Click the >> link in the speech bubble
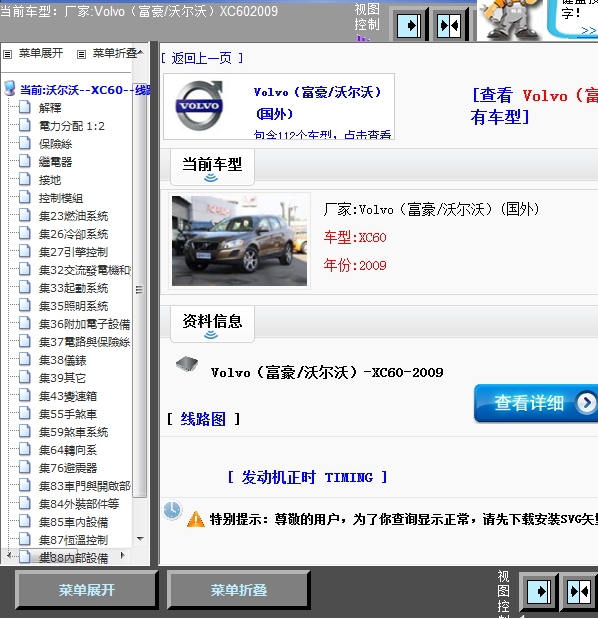598x619 pixels. click(589, 30)
